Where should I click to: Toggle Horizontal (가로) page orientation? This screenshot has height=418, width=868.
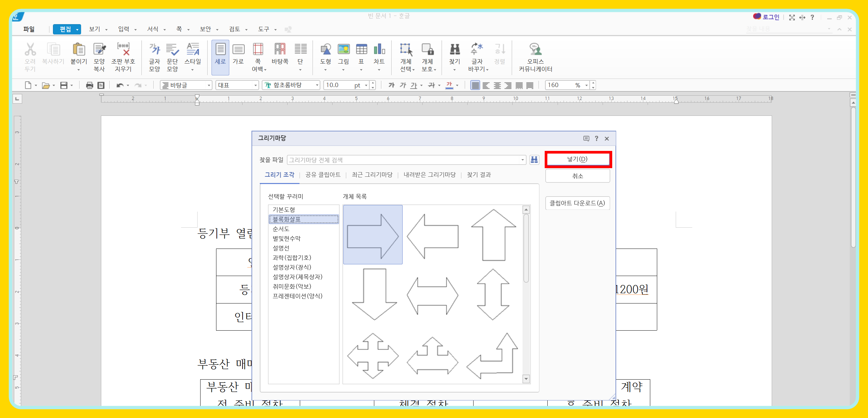point(238,50)
